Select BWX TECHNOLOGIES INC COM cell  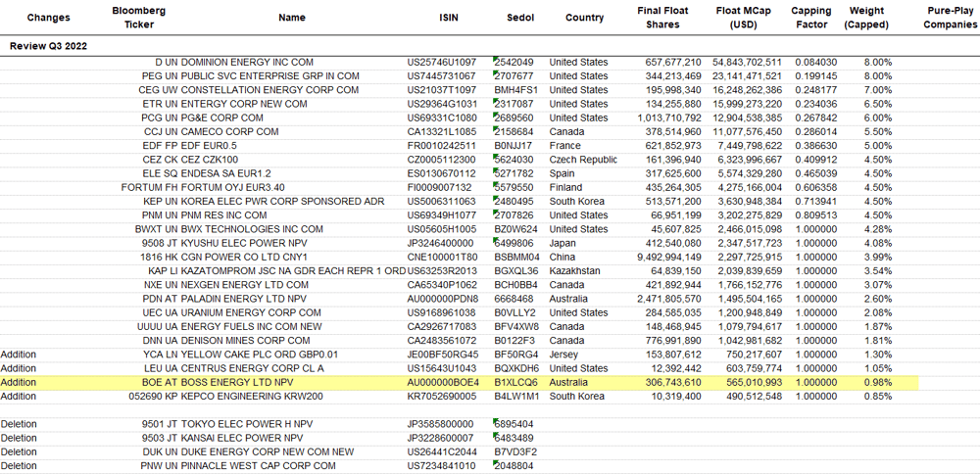252,229
